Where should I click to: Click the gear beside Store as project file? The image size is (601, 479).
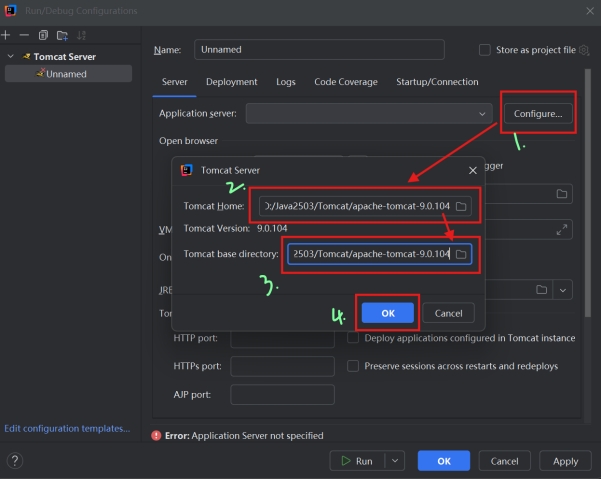(584, 50)
